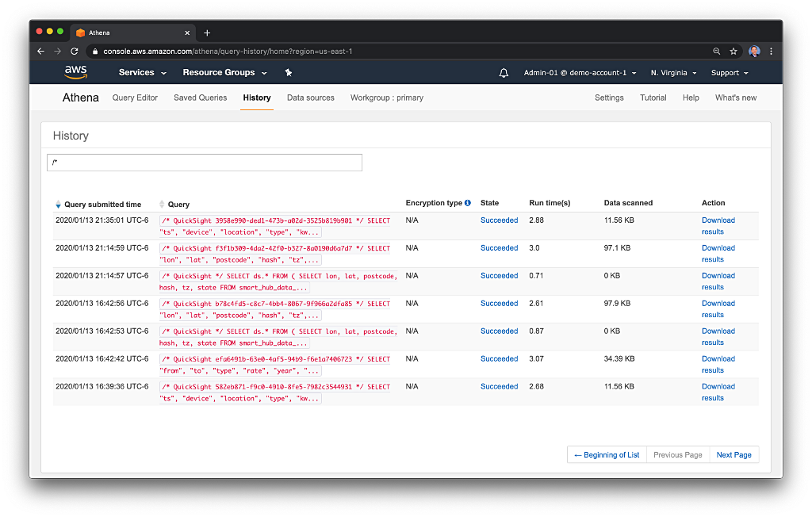
Task: Click the Previous Page button
Action: point(677,455)
